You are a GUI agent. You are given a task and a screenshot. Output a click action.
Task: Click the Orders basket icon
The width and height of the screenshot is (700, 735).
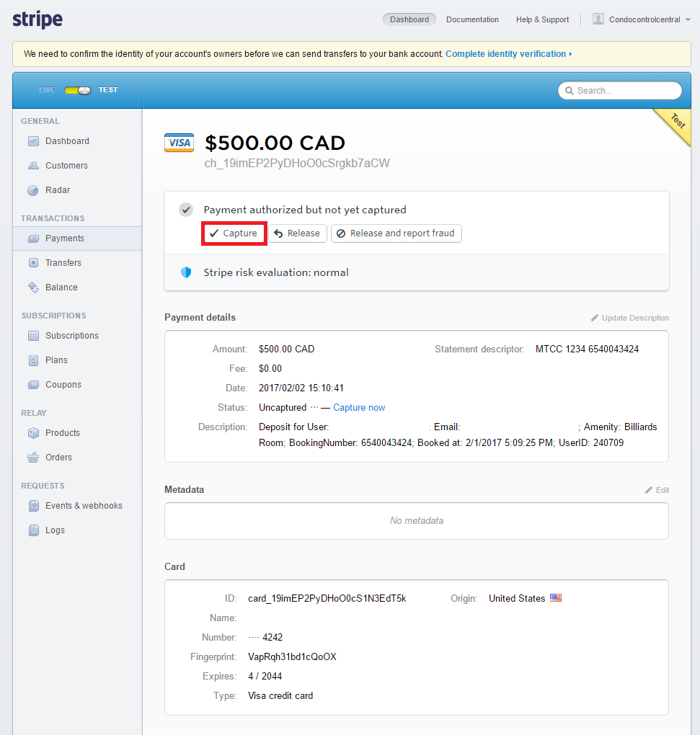click(x=33, y=458)
